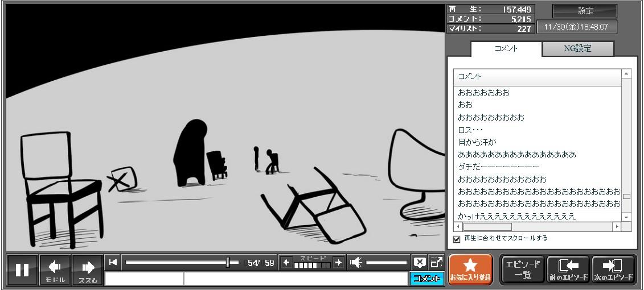Image resolution: width=644 pixels, height=290 pixels.
Task: Go to previous episode
Action: [567, 270]
